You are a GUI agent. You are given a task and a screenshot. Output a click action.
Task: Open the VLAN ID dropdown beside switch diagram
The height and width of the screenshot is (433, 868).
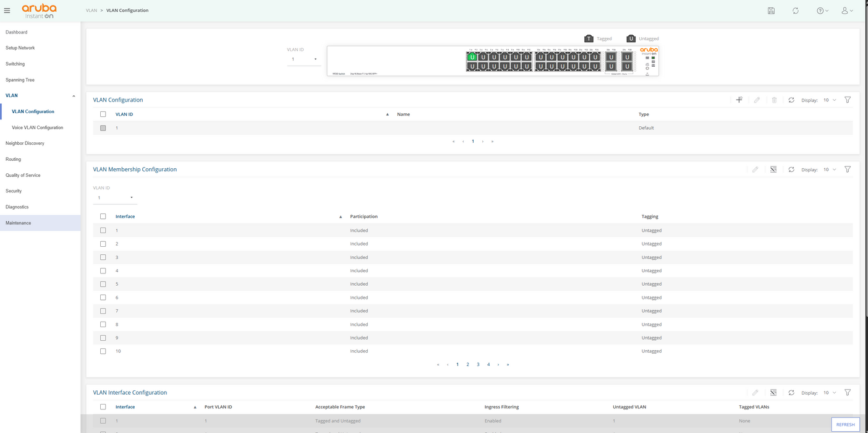coord(304,59)
